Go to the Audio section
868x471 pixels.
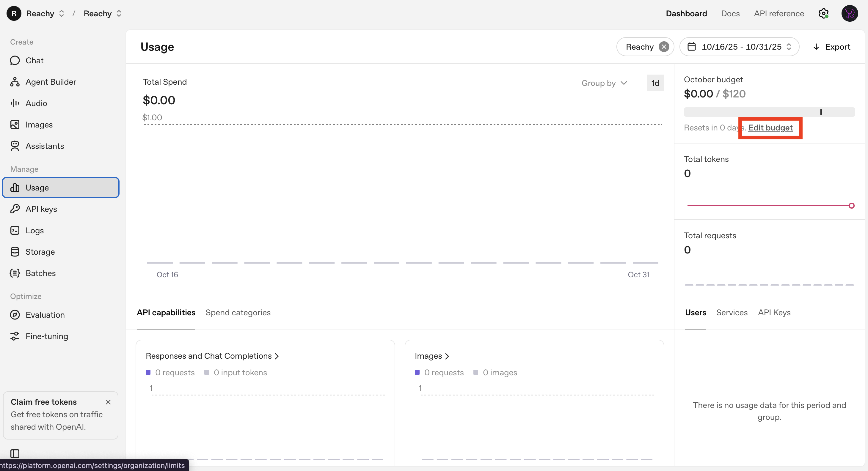36,103
